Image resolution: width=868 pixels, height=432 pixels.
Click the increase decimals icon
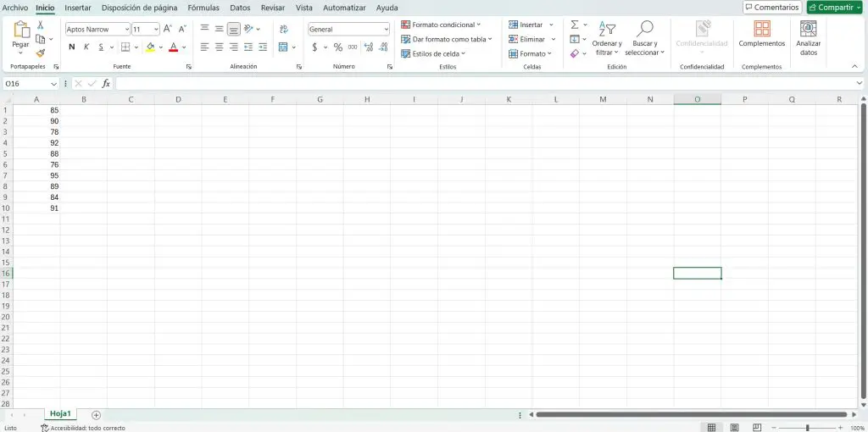point(369,47)
